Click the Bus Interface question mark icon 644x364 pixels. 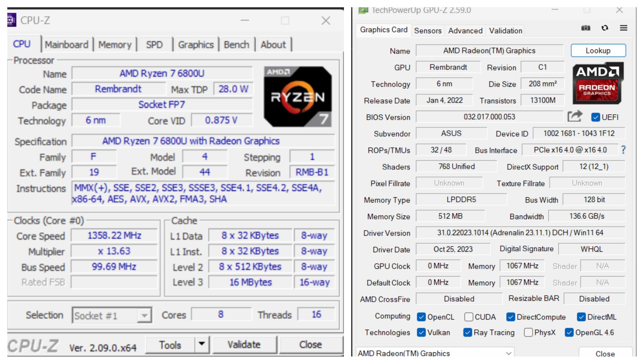623,150
